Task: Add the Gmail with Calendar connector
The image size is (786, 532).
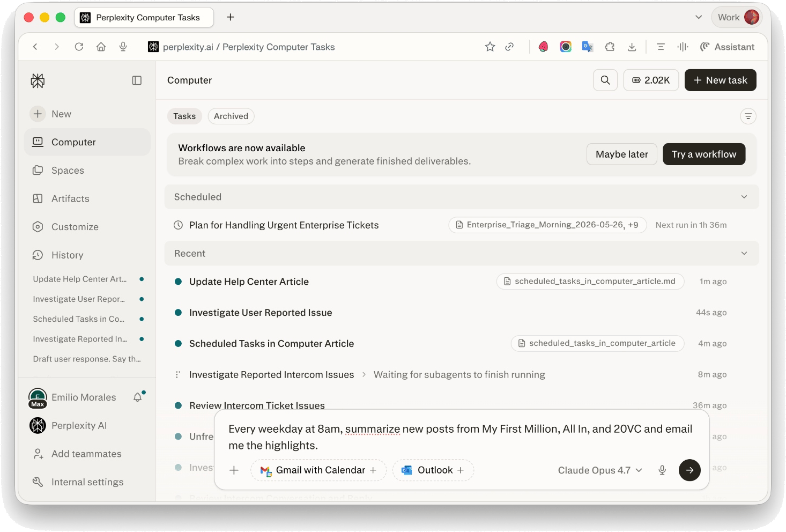Action: (x=318, y=470)
